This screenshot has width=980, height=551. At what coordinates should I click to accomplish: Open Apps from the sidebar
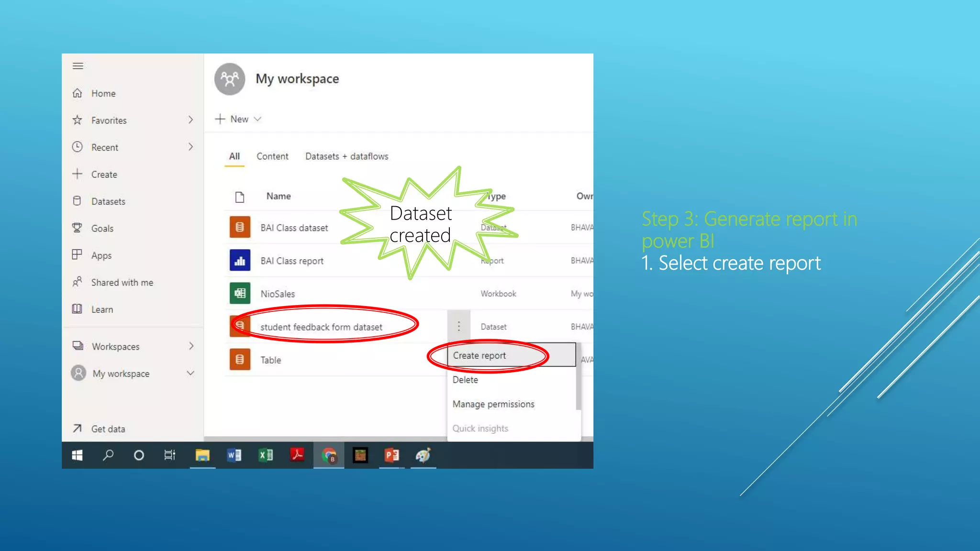[101, 255]
